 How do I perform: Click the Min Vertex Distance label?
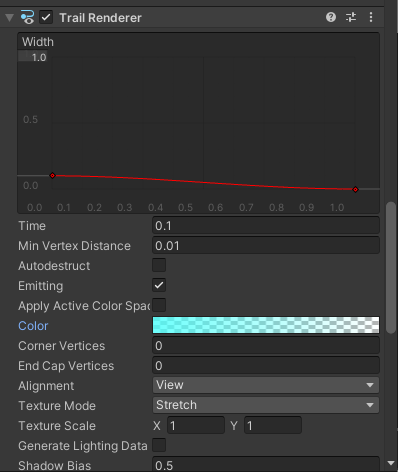[x=74, y=246]
